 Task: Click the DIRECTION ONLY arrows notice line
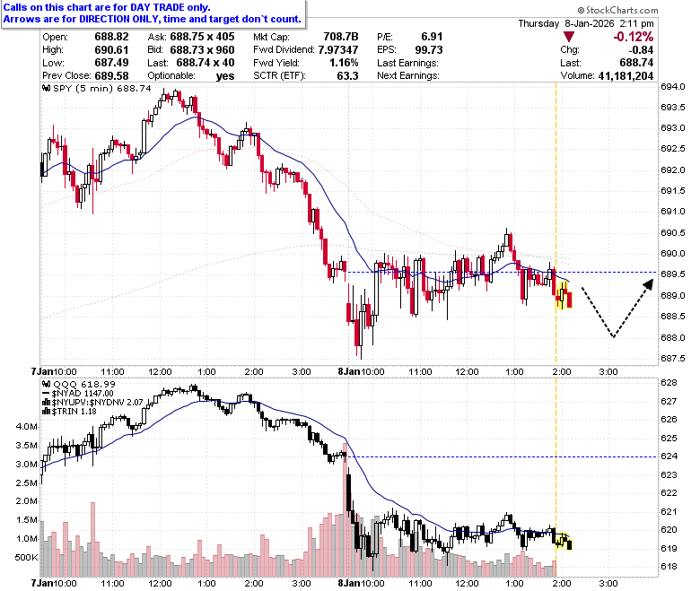coord(153,19)
